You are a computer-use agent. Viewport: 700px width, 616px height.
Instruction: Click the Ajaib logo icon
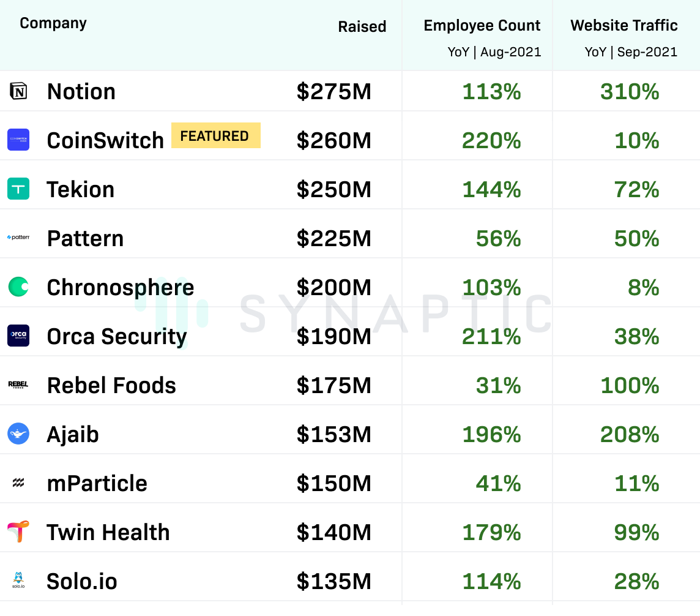18,434
